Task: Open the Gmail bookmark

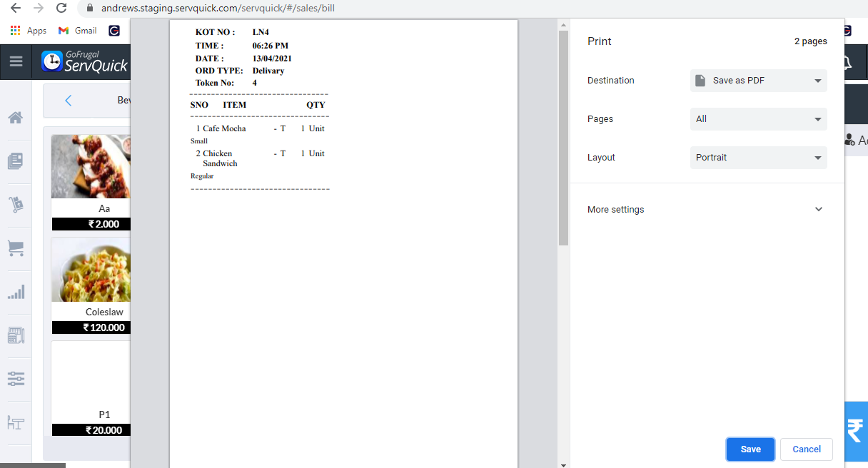Action: 78,31
